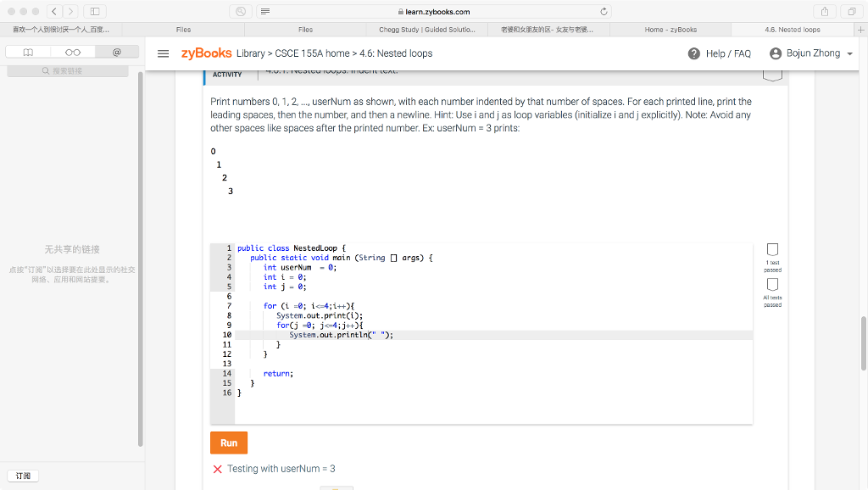Select the eyeglasses reading-list icon in sidebar

[71, 53]
